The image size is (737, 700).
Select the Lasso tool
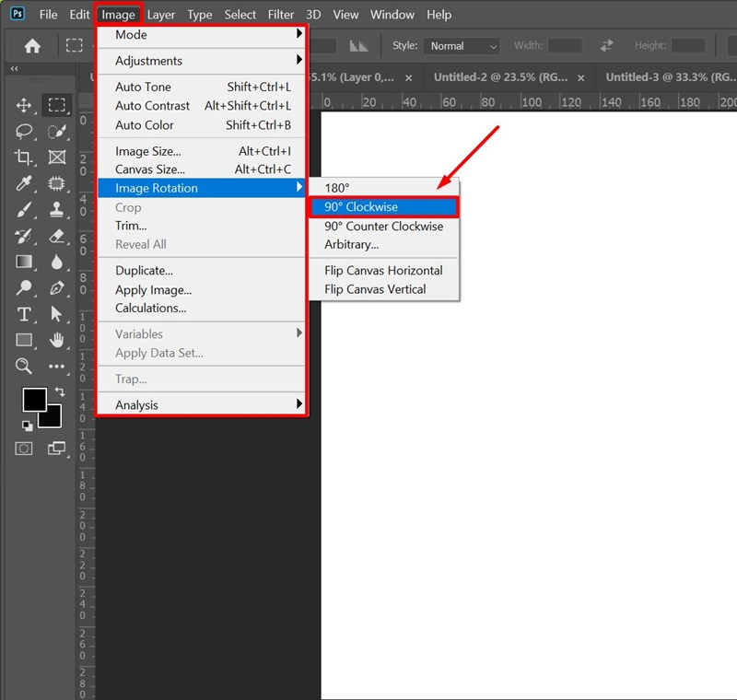pyautogui.click(x=24, y=131)
